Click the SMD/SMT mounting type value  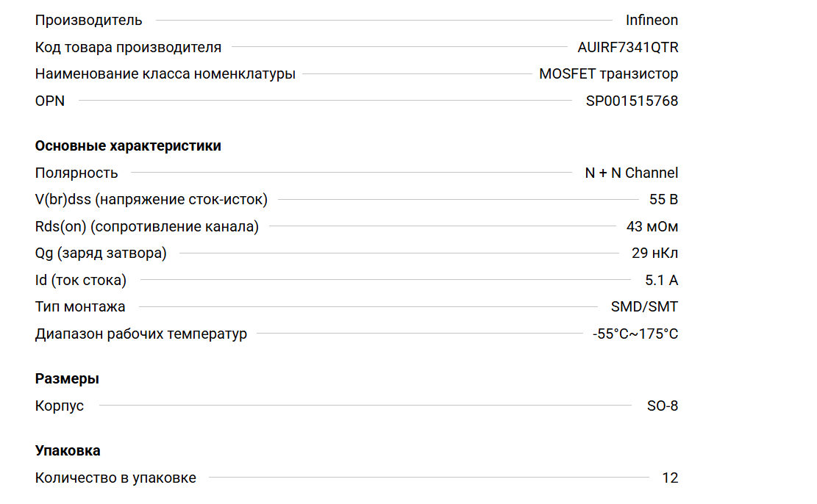[644, 306]
